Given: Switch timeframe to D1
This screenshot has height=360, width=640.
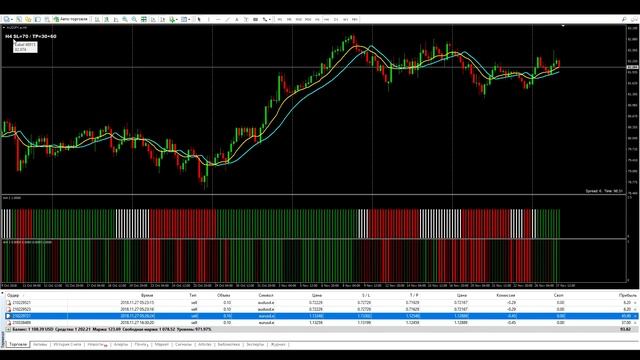Looking at the screenshot, I should pyautogui.click(x=336, y=19).
